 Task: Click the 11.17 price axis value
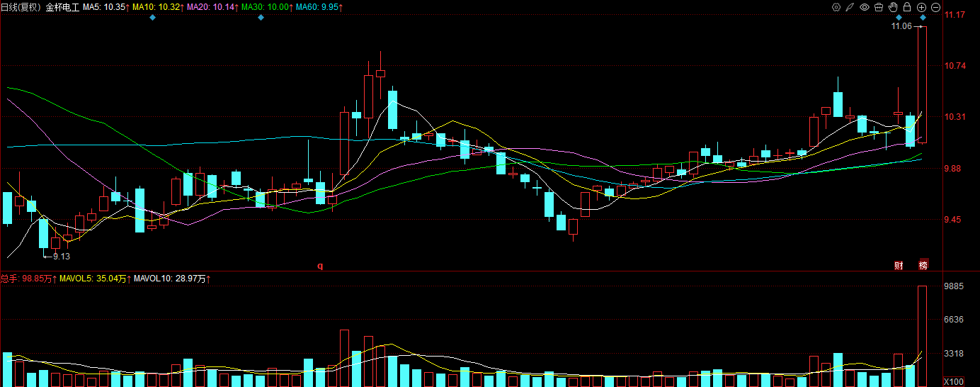956,15
